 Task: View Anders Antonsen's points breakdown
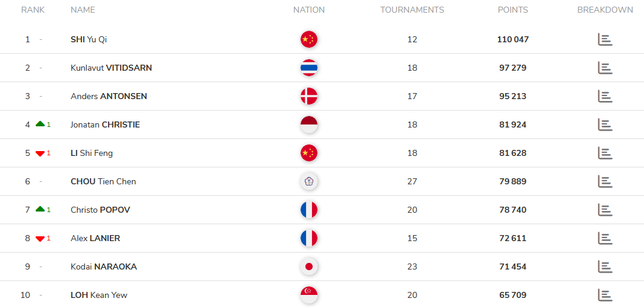605,96
